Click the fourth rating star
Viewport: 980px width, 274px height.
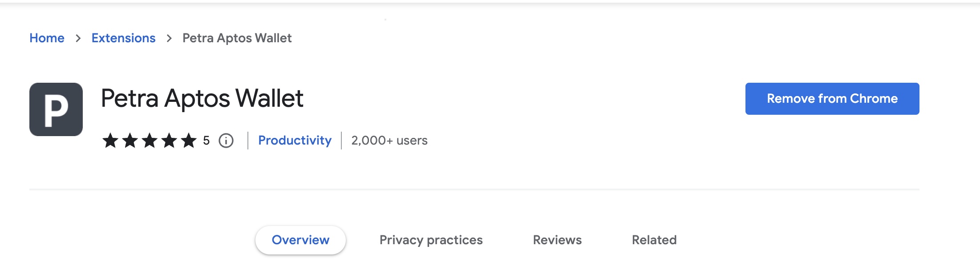tap(169, 141)
